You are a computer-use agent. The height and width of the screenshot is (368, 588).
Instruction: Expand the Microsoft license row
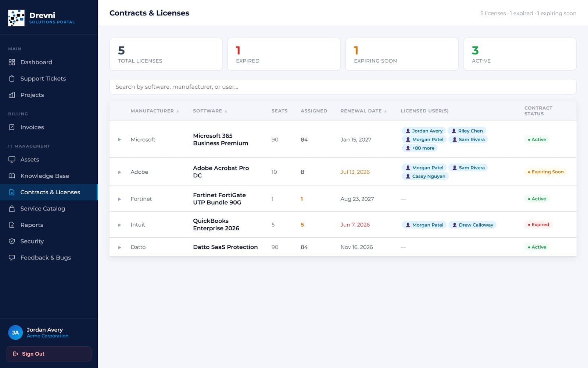point(119,139)
